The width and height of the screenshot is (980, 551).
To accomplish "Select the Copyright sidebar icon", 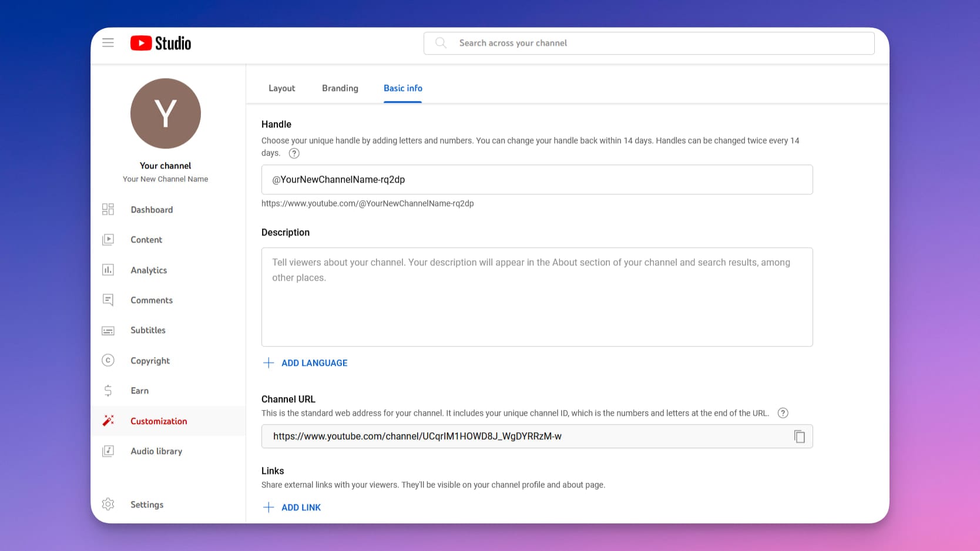I will [x=108, y=360].
